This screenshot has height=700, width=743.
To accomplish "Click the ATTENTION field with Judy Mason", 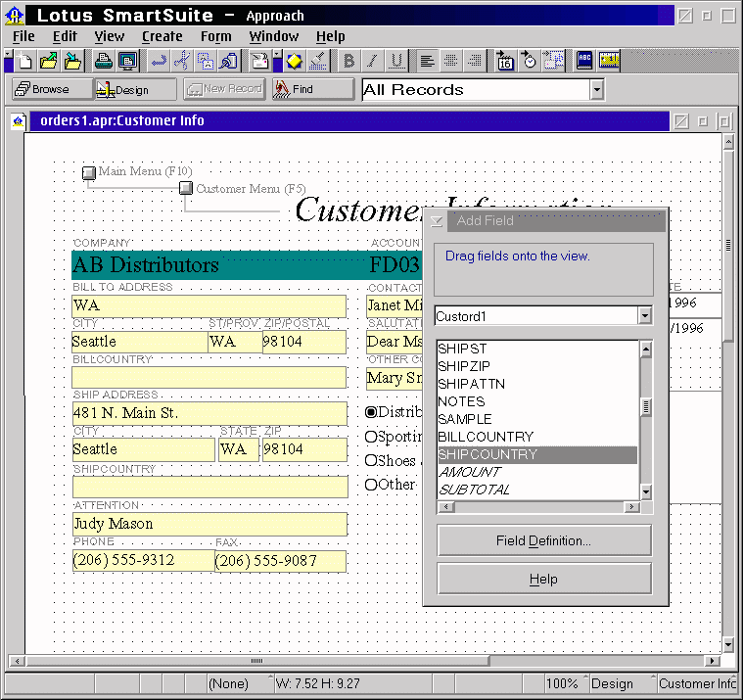I will 209,524.
